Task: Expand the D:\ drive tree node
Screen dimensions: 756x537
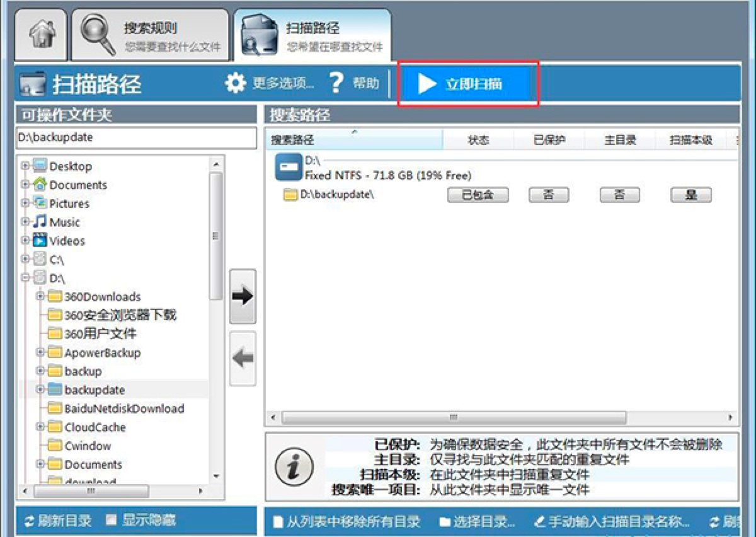Action: pyautogui.click(x=24, y=278)
